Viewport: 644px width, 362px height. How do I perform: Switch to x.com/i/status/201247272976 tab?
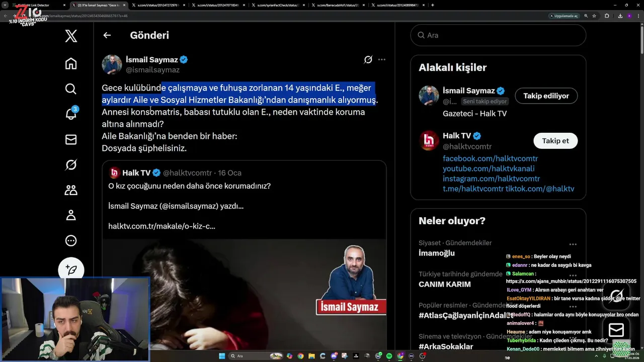158,5
